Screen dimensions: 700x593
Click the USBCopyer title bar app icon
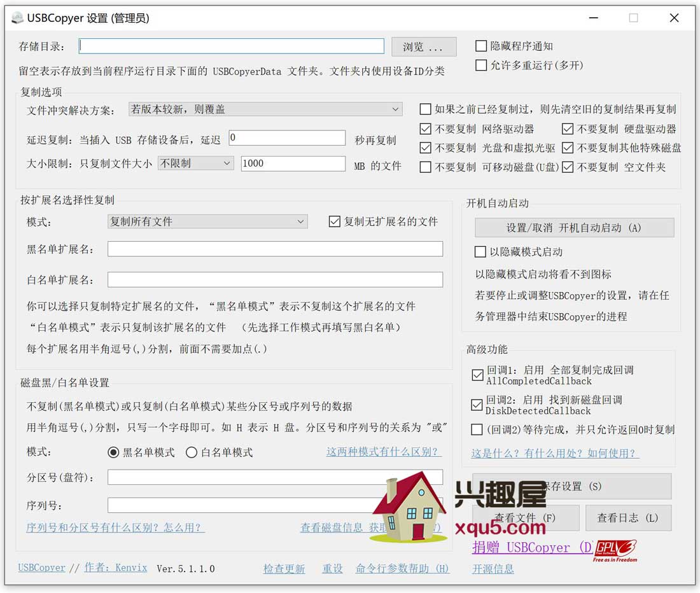tap(17, 18)
